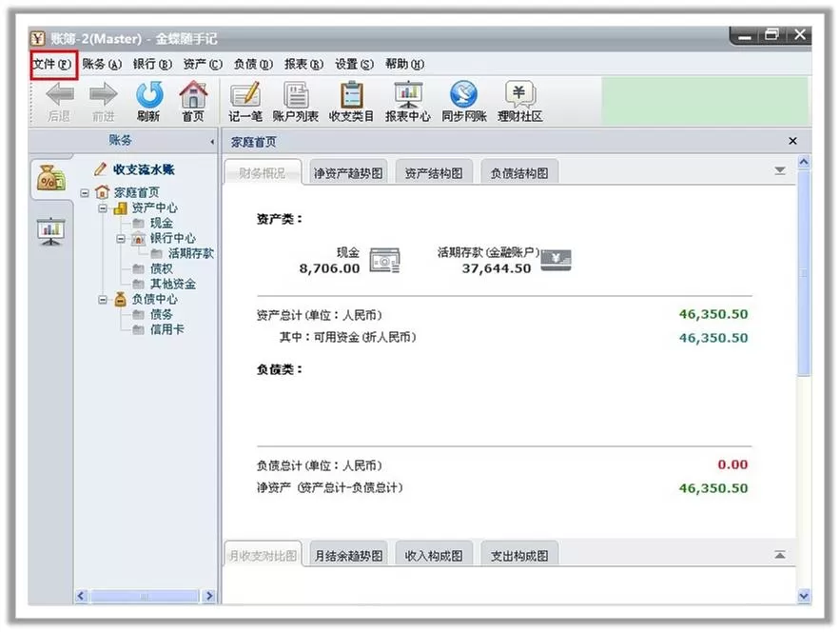Click house icon of 家庭首页 tree node
Screen dimensions: 840x632
pos(102,192)
